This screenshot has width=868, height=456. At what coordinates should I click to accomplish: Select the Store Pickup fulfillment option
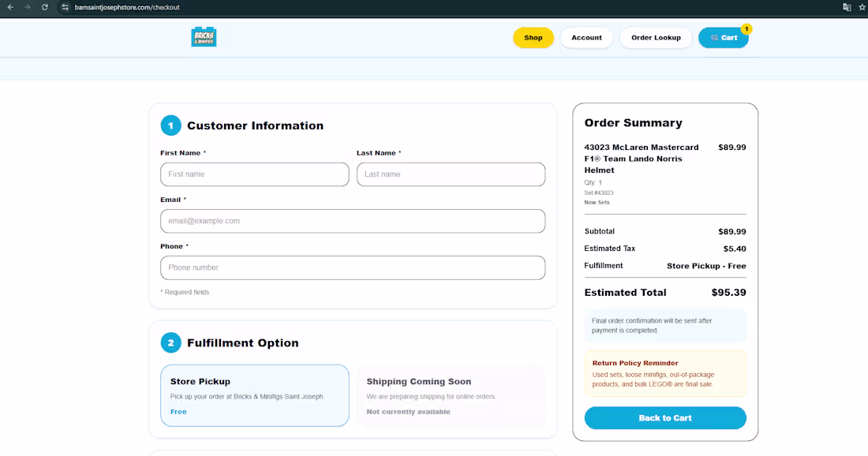pyautogui.click(x=255, y=395)
